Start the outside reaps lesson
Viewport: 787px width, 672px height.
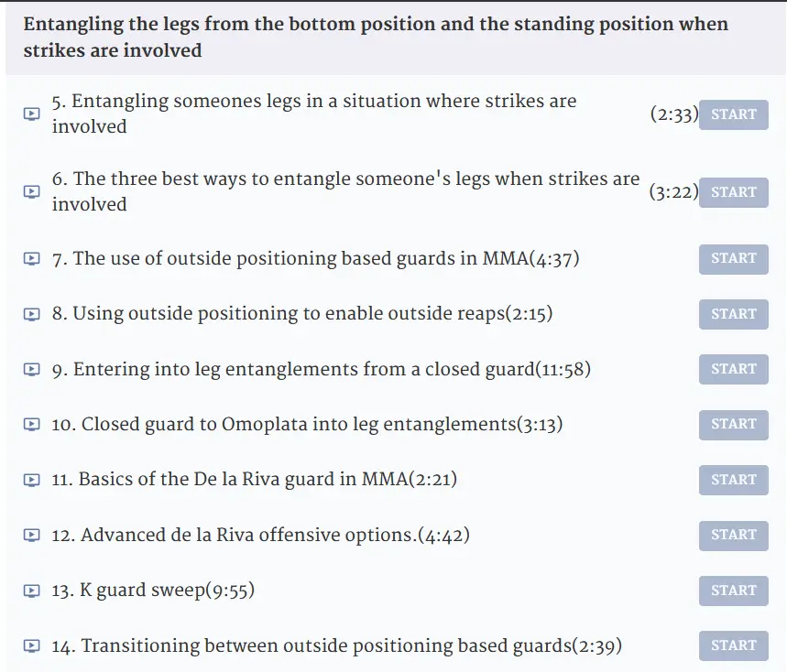click(x=733, y=314)
